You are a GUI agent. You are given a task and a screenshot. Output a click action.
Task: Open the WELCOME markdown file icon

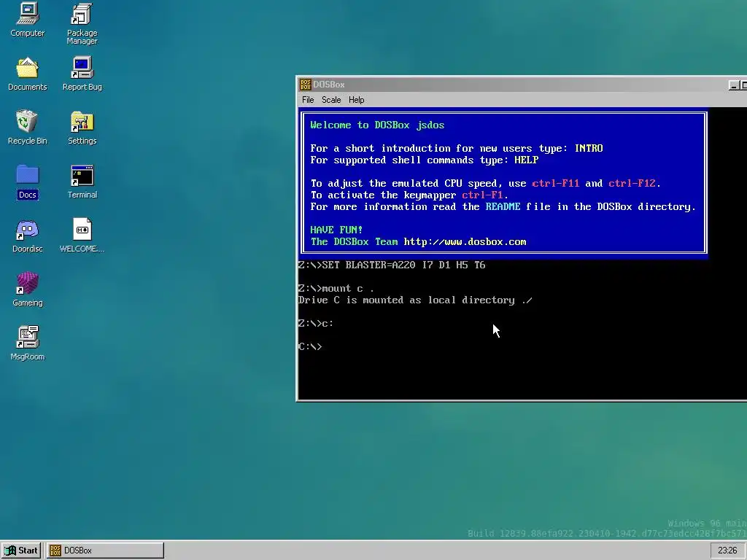point(82,236)
